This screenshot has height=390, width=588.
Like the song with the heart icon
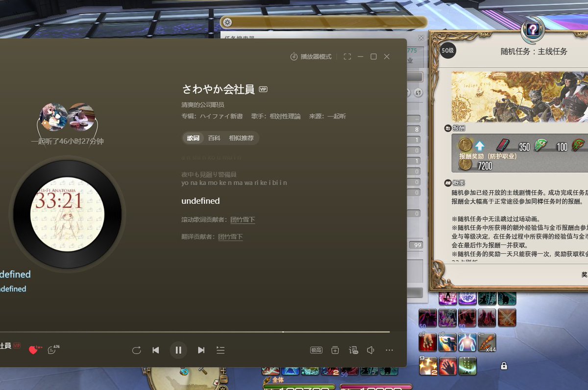[x=33, y=350]
